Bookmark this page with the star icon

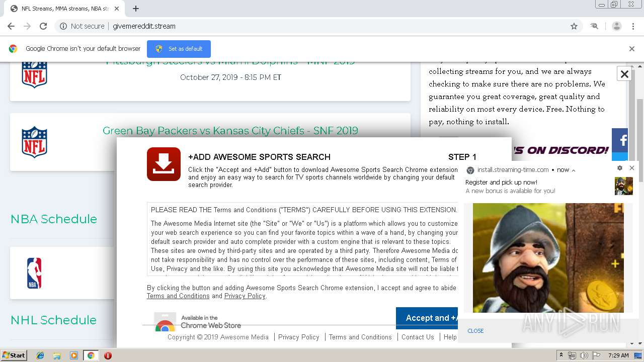click(x=574, y=26)
